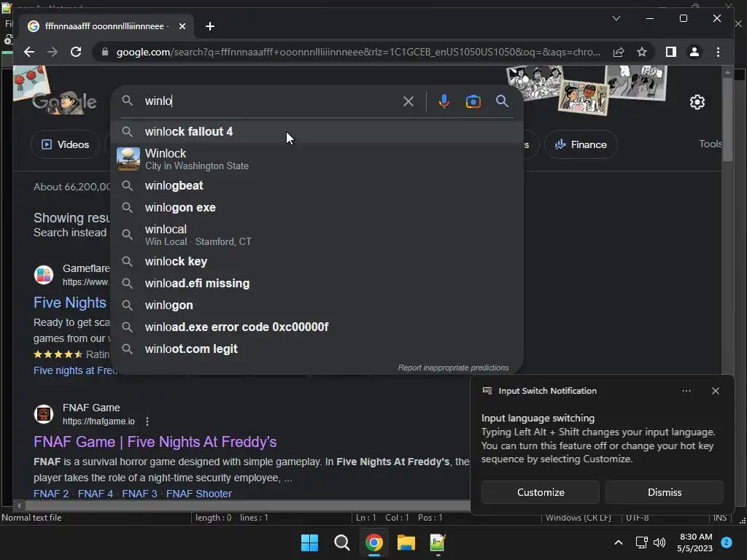
Task: Close the Input Switch Notification popup
Action: click(x=715, y=391)
